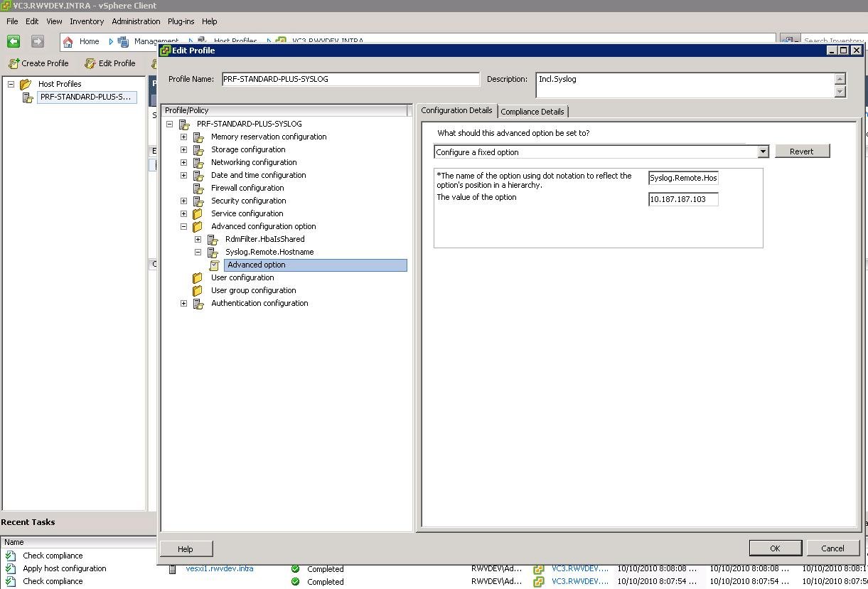The width and height of the screenshot is (868, 589).
Task: Collapse the Advanced configuration option node
Action: [x=183, y=226]
